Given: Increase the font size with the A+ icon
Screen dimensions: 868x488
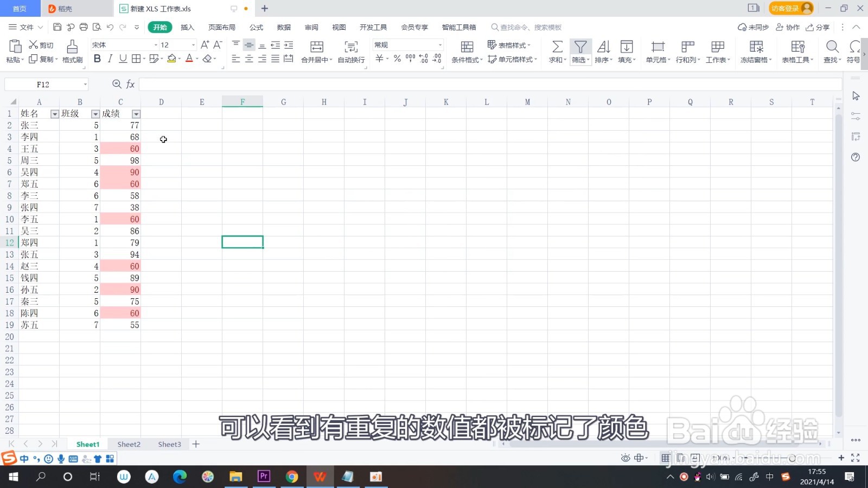Looking at the screenshot, I should pos(205,45).
